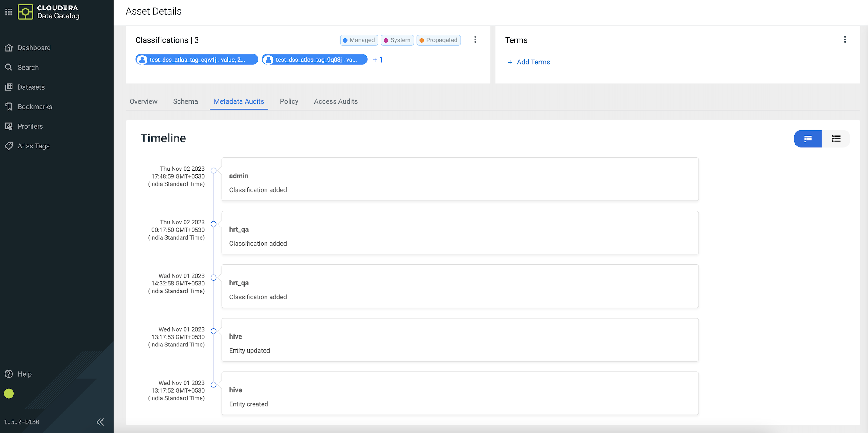Switch to timeline view toggle
The width and height of the screenshot is (868, 433).
[808, 138]
